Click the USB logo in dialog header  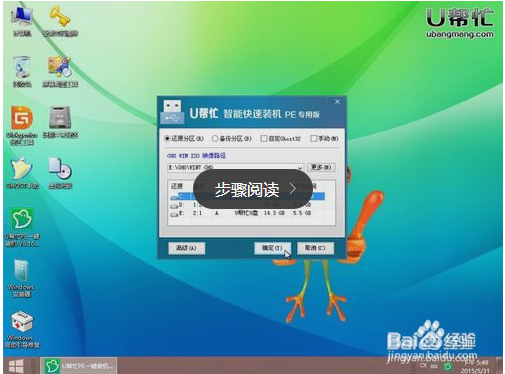pos(172,111)
